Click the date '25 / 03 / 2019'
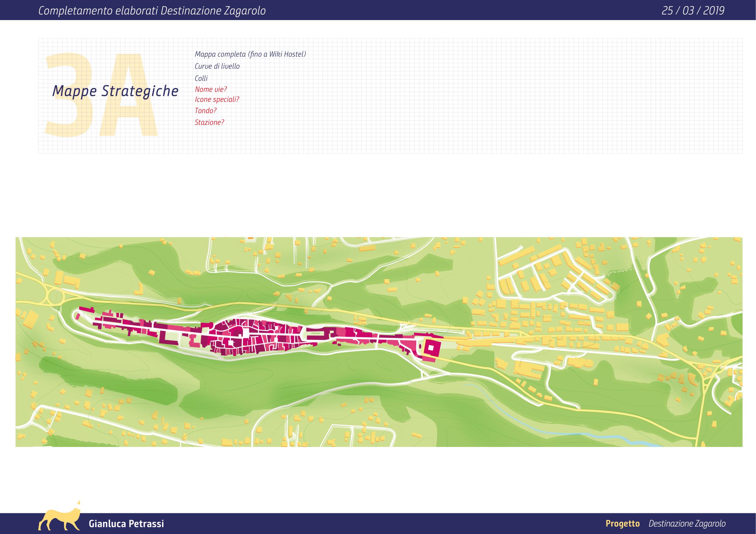The width and height of the screenshot is (756, 534). pyautogui.click(x=693, y=11)
